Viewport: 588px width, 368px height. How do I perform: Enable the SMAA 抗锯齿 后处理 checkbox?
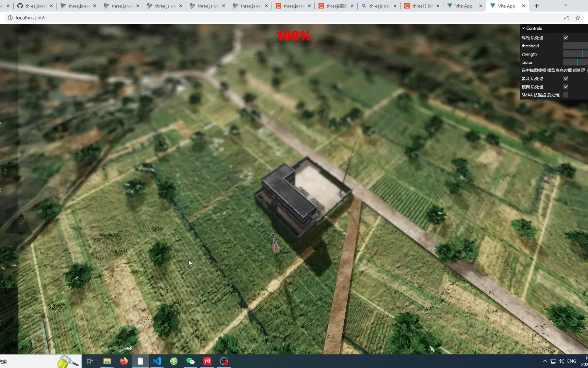tap(566, 95)
